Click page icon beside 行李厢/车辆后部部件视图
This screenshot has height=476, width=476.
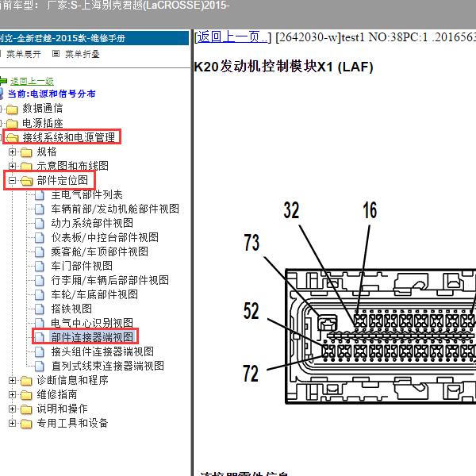tap(40, 281)
